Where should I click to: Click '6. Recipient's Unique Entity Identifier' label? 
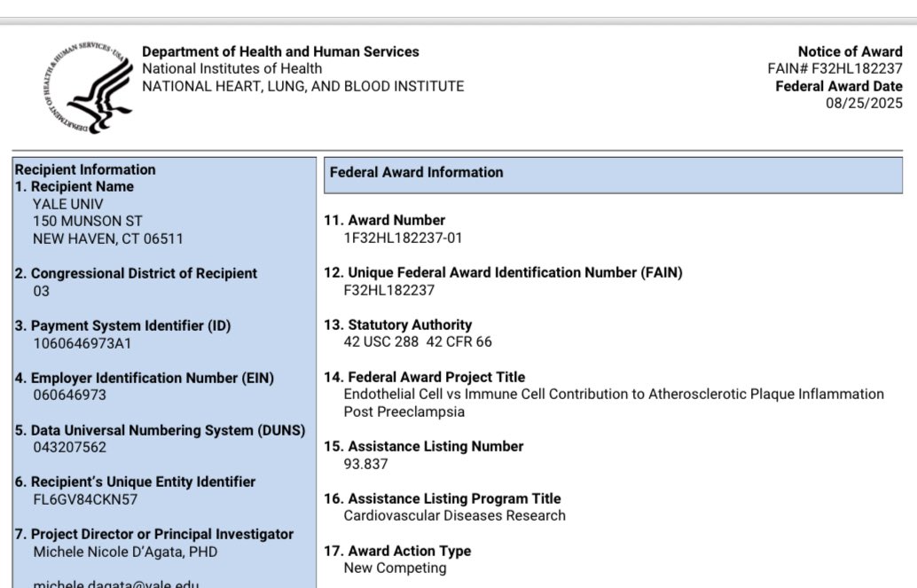[135, 482]
